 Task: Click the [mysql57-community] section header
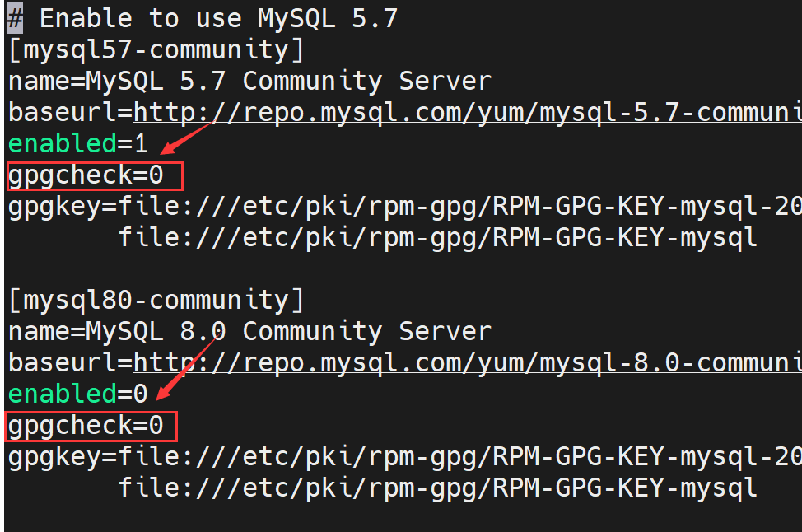pos(156,49)
